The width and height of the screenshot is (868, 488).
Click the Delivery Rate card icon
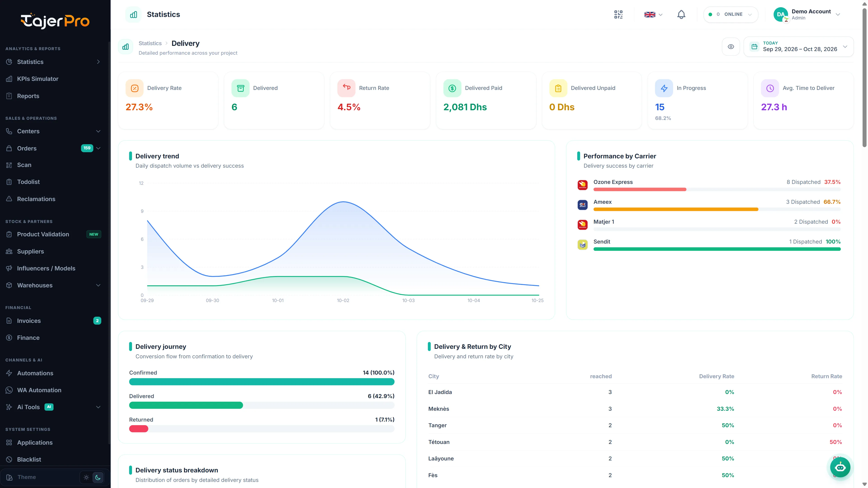point(134,88)
